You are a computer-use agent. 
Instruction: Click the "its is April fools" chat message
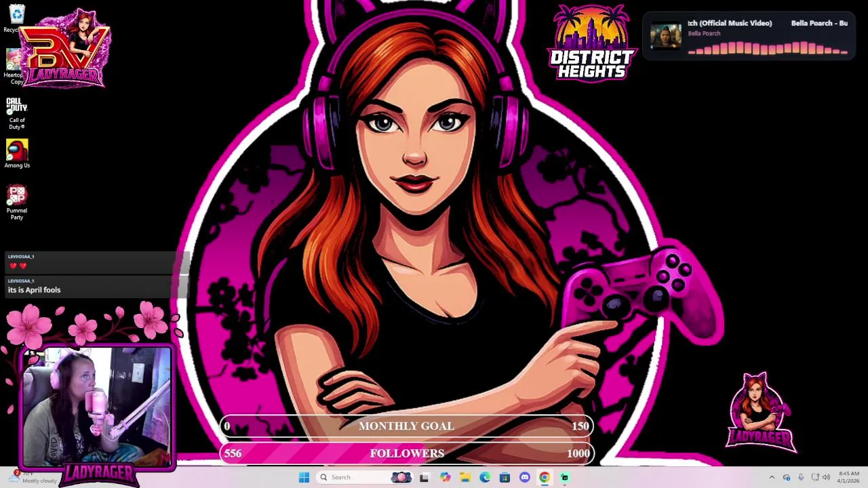pos(34,290)
